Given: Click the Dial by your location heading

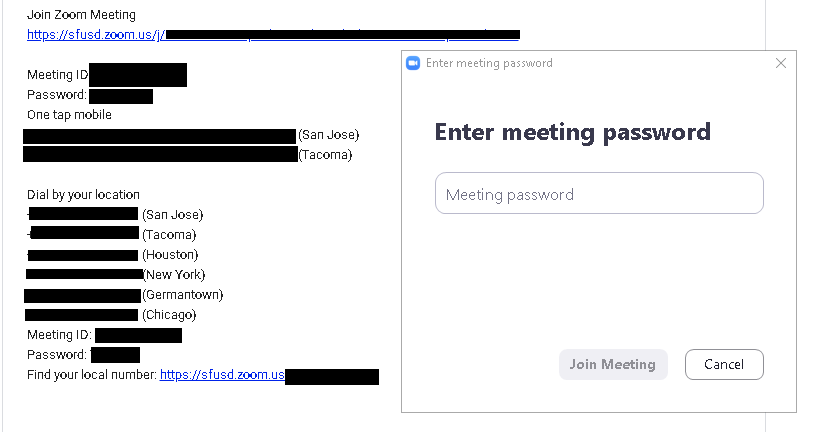Looking at the screenshot, I should (x=83, y=195).
